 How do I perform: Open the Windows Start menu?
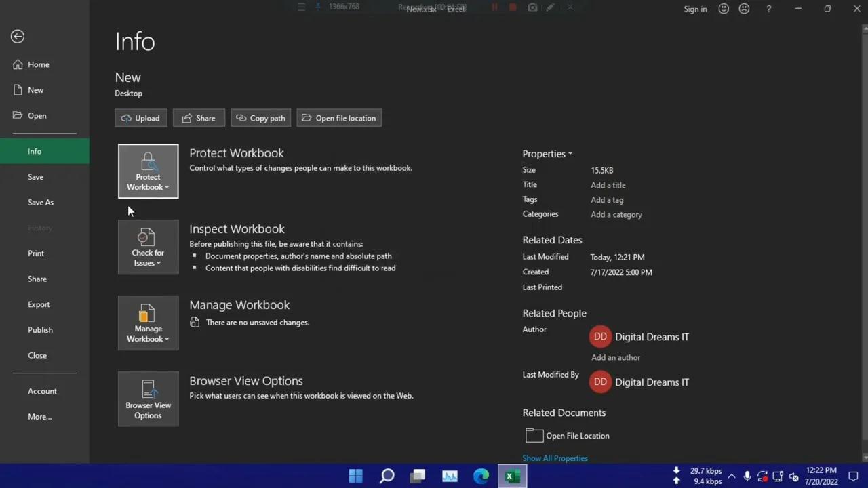click(355, 476)
